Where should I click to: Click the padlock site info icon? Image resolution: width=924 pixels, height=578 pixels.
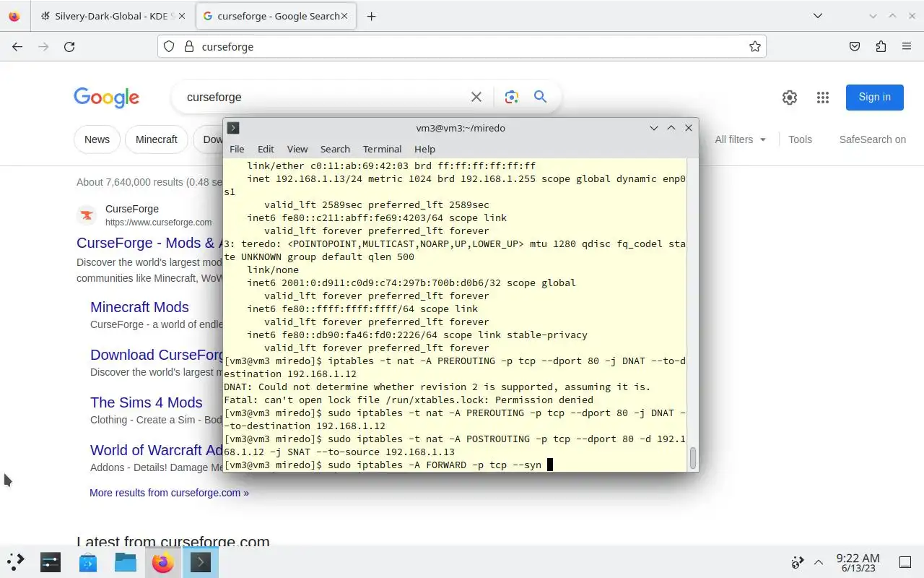tap(189, 46)
